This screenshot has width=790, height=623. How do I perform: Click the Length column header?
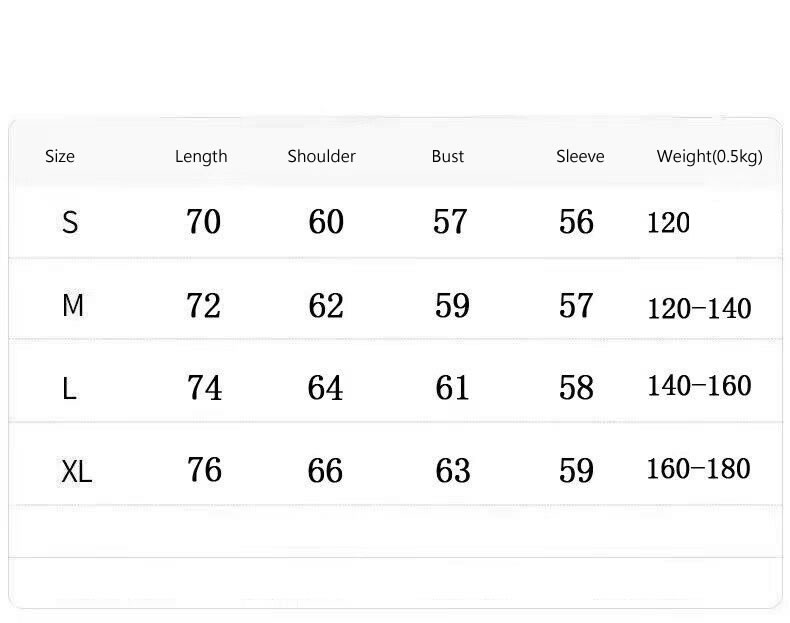pos(201,156)
